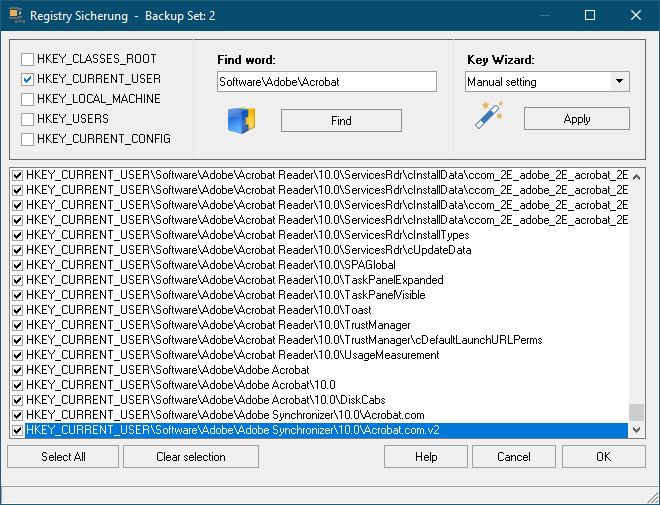Enable HKEY_CURRENT_CONFIG checkbox

tap(27, 139)
